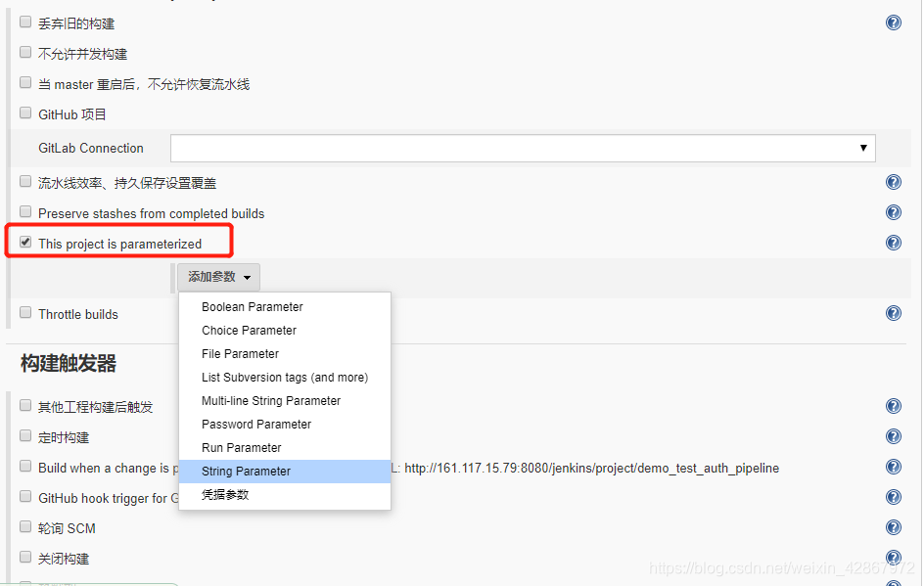Enable GitHub 项目 checkbox
The image size is (924, 586).
(25, 113)
